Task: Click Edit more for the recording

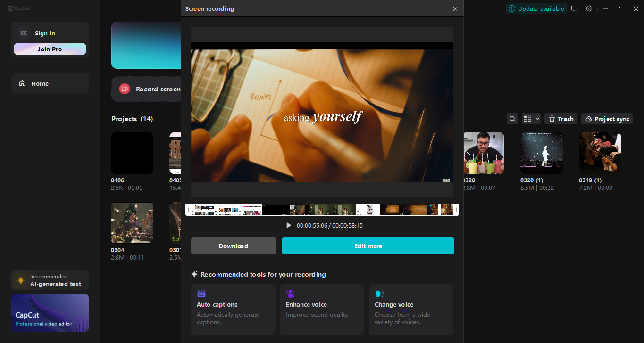Action: (x=368, y=245)
